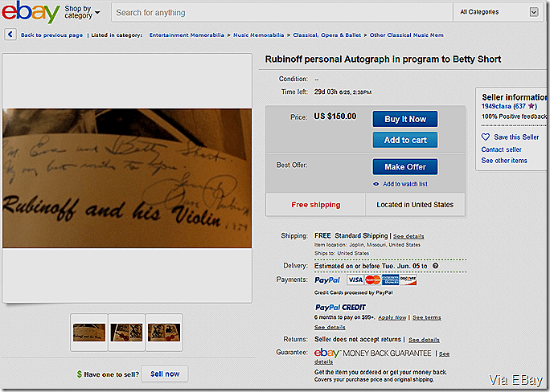Viewport: 550px width, 392px height.
Task: Click the heart icon beside Save this Seller
Action: 486,137
